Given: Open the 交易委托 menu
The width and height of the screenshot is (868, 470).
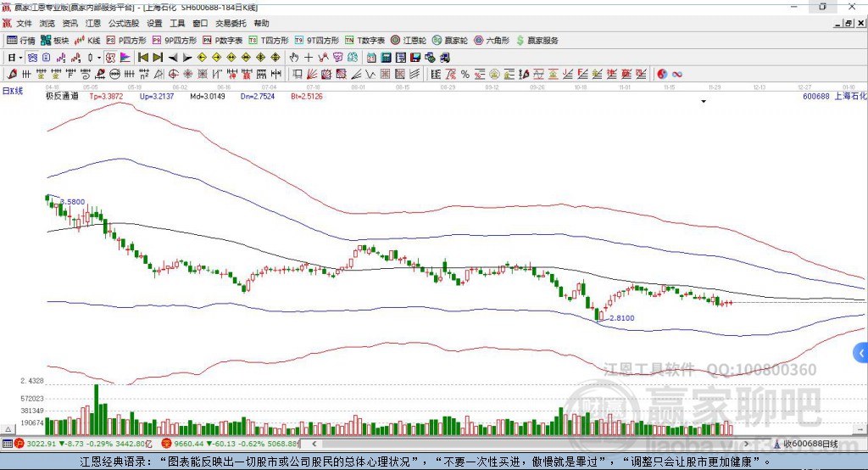Looking at the screenshot, I should coord(231,23).
